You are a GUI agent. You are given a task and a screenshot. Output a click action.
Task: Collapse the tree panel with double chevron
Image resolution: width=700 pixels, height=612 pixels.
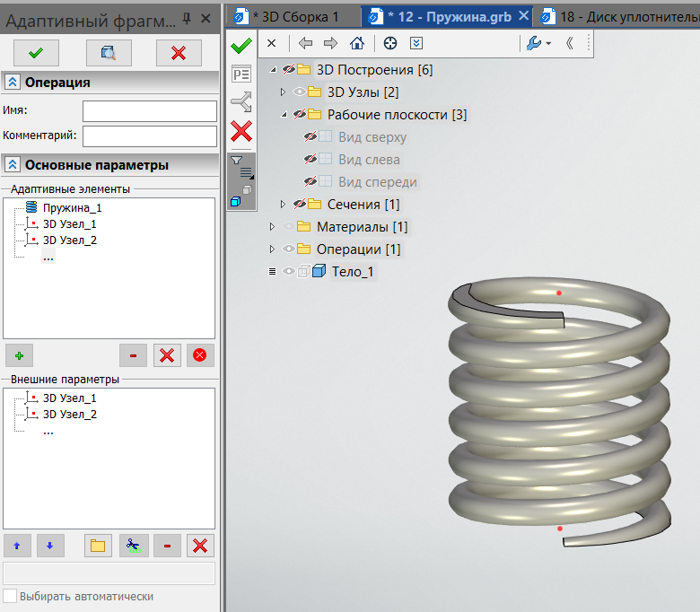pos(569,43)
